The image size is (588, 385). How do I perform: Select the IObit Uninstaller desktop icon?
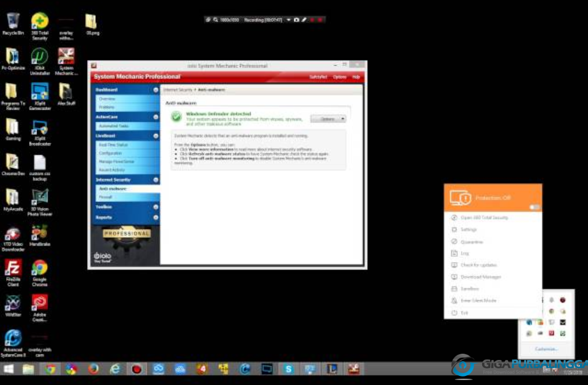(x=40, y=61)
